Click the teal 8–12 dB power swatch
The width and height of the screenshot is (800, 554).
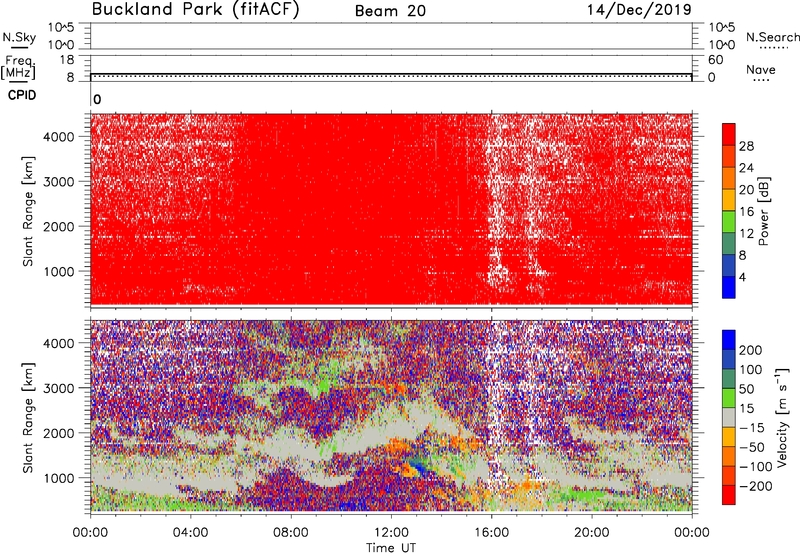pyautogui.click(x=729, y=243)
